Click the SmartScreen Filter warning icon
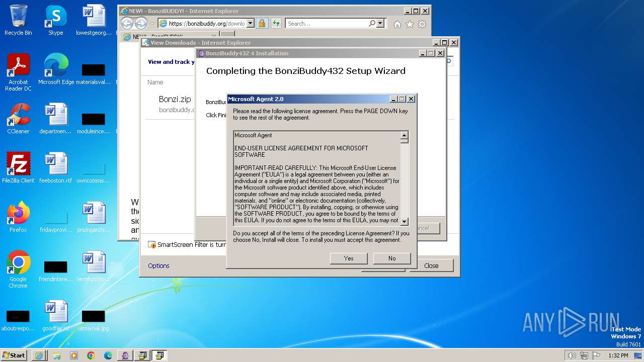The image size is (644, 362). [152, 245]
